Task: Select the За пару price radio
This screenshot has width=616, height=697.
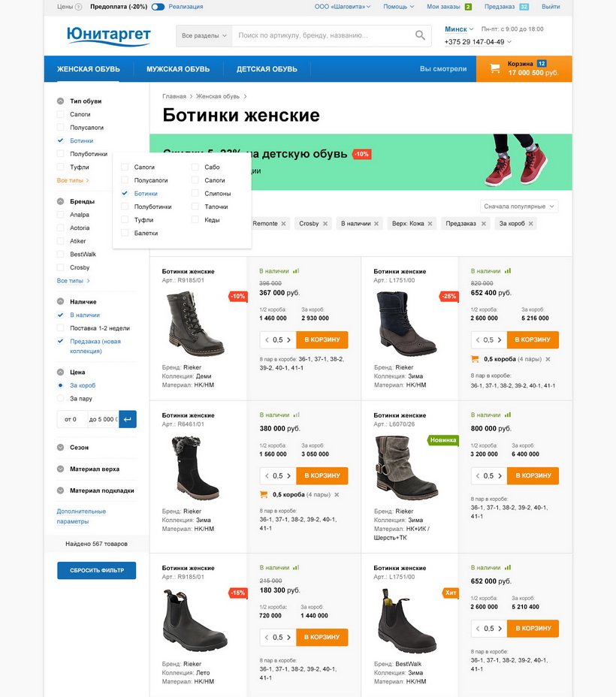Action: [x=60, y=398]
